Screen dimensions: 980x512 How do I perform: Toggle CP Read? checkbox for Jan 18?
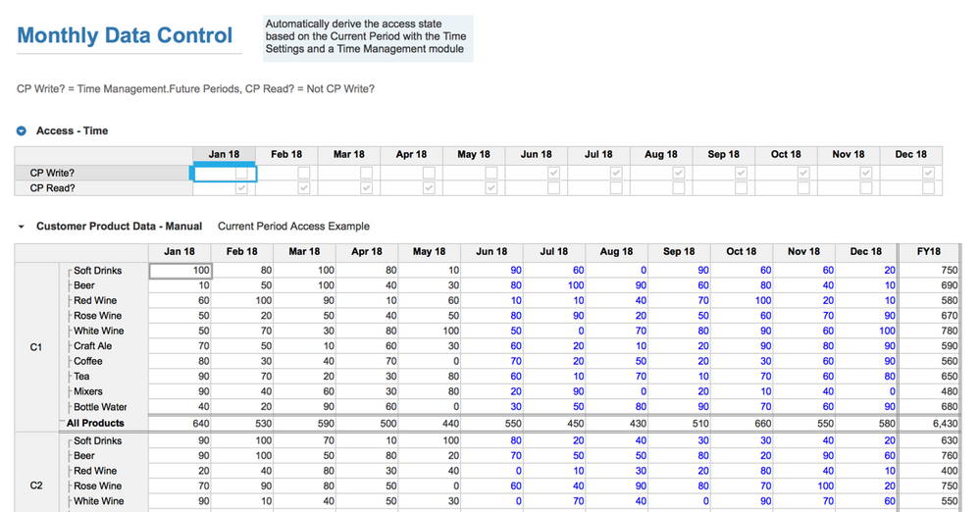click(241, 188)
